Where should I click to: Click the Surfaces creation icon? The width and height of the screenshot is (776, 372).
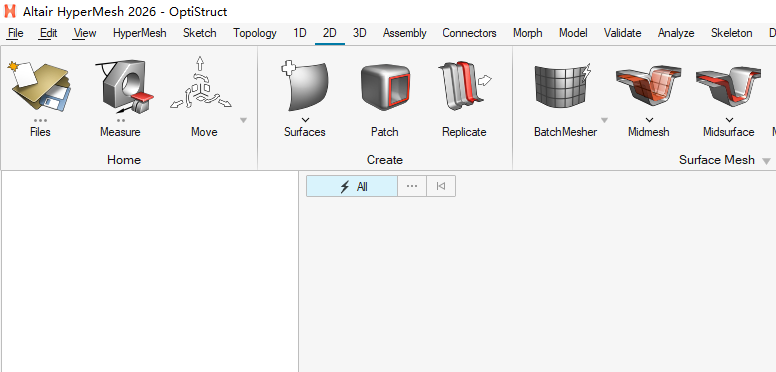(305, 87)
